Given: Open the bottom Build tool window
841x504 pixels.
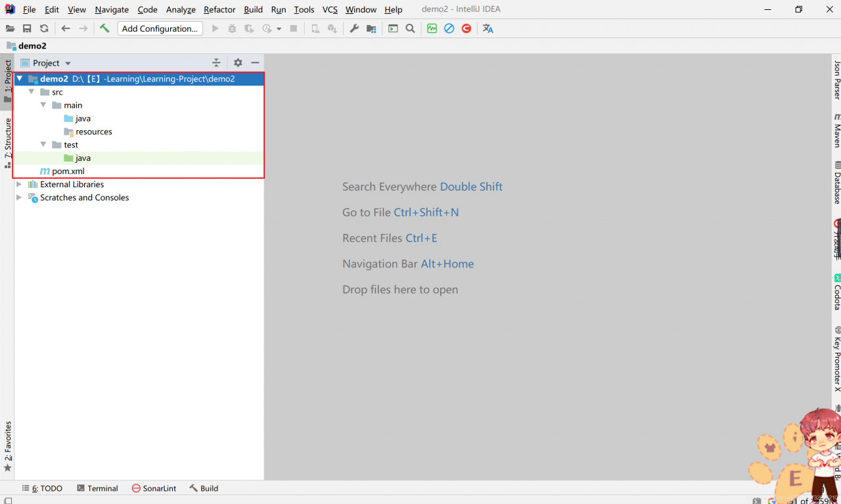Looking at the screenshot, I should (x=204, y=488).
